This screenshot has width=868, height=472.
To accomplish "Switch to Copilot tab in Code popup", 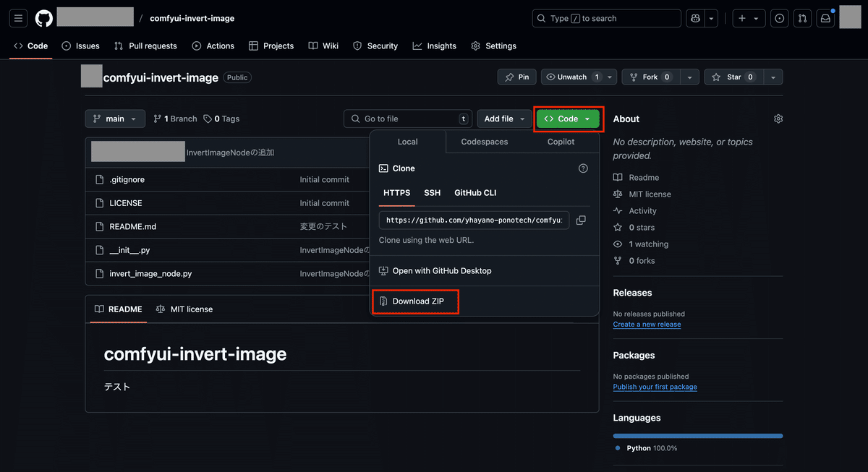I will tap(561, 142).
